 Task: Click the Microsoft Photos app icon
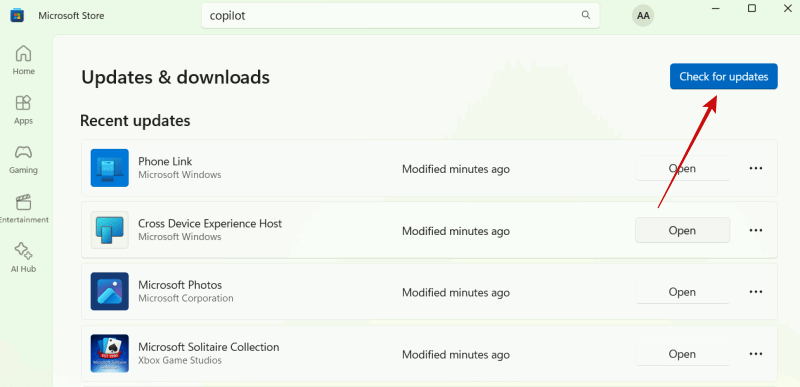(x=110, y=291)
